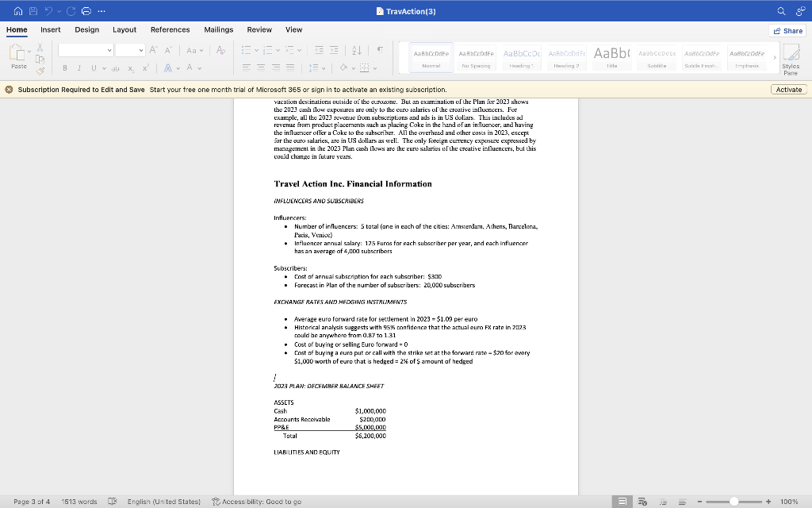This screenshot has height=508, width=812.
Task: Justify the paragraph text
Action: [x=290, y=67]
